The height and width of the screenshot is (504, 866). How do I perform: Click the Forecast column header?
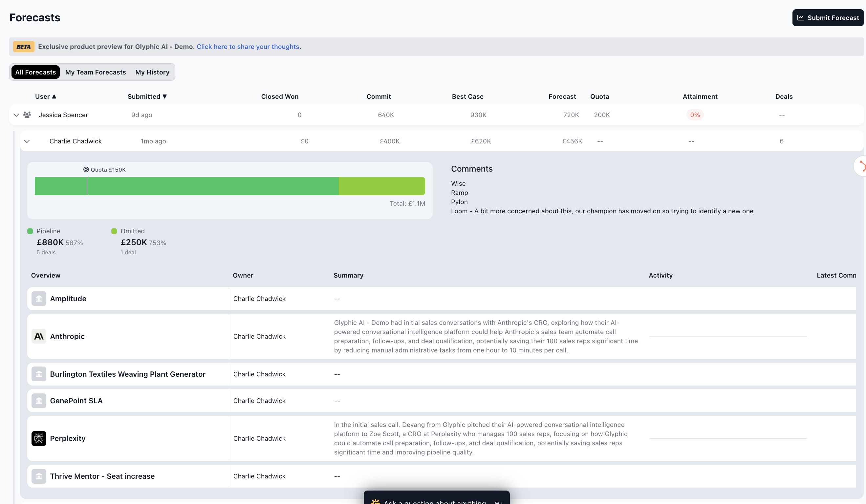[x=562, y=96]
